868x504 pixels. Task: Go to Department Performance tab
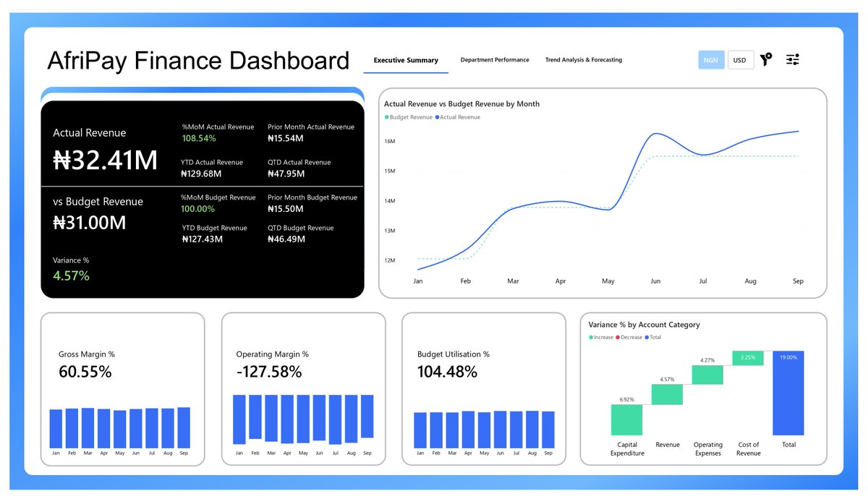495,60
